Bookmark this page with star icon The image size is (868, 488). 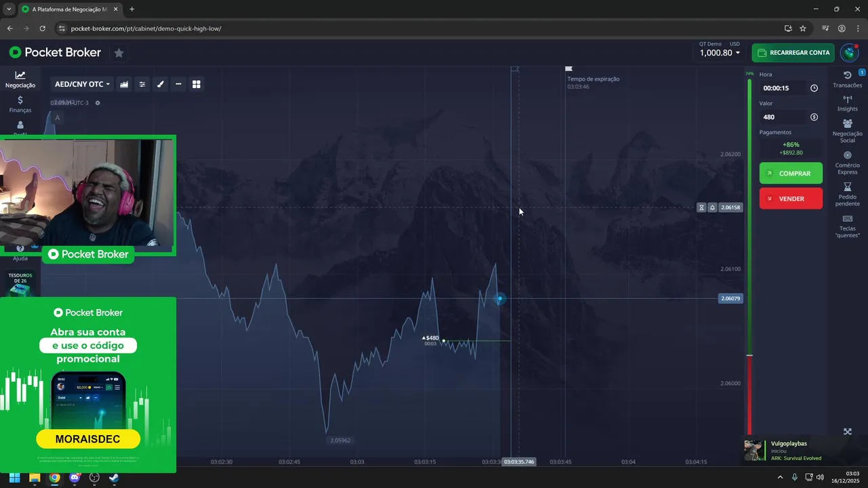pyautogui.click(x=803, y=28)
